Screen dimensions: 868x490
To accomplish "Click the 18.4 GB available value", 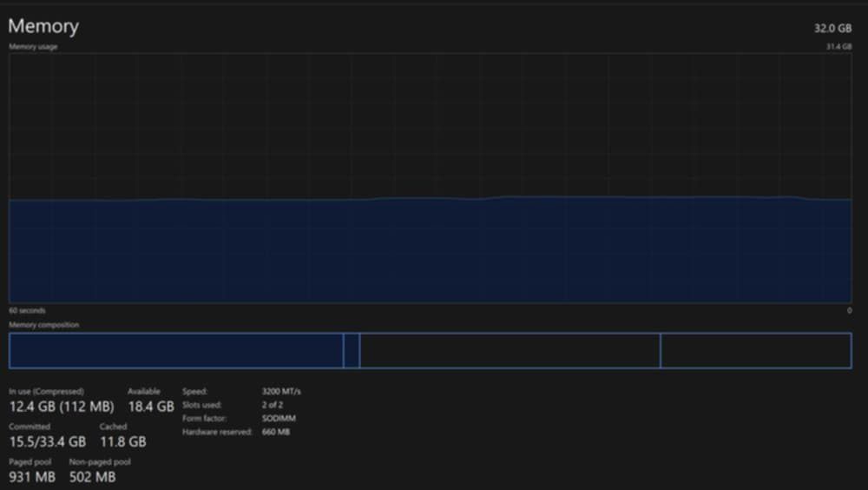I will pyautogui.click(x=151, y=407).
